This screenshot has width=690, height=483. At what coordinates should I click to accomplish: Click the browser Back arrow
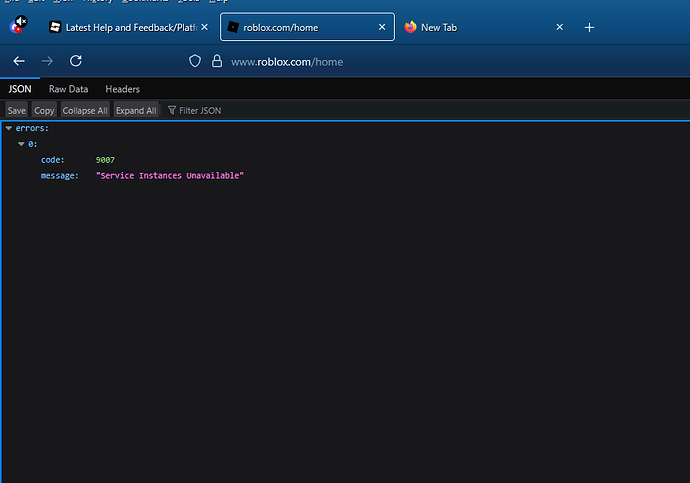click(x=19, y=61)
